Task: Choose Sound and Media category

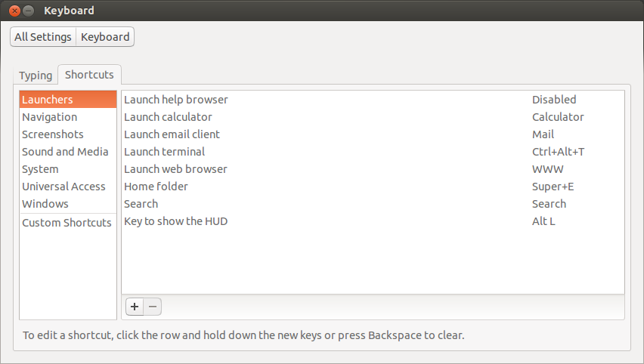Action: click(65, 152)
